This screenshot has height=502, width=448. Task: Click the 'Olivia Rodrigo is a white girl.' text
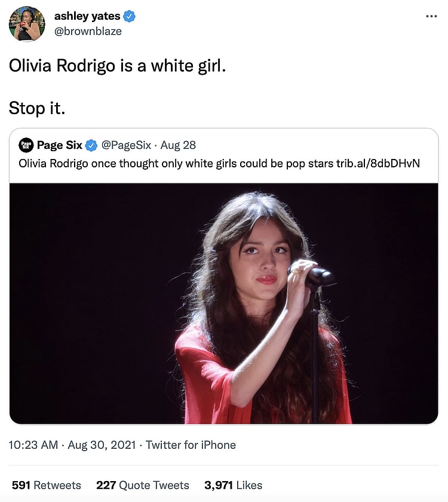click(x=118, y=66)
